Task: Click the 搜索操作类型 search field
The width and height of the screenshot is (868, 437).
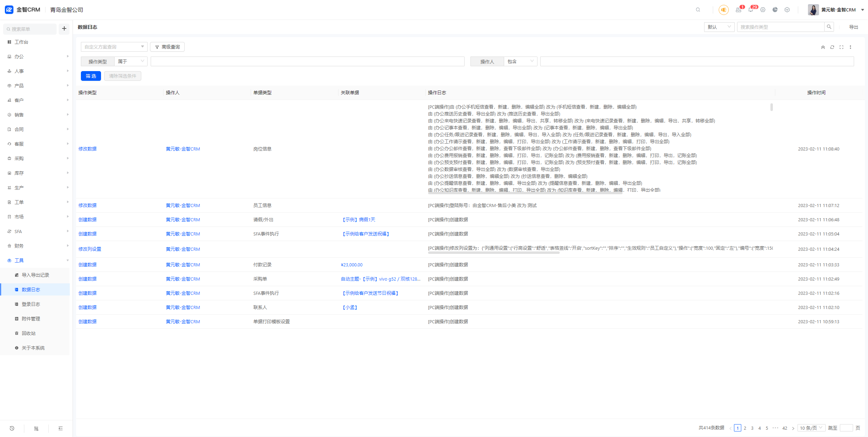Action: (781, 27)
